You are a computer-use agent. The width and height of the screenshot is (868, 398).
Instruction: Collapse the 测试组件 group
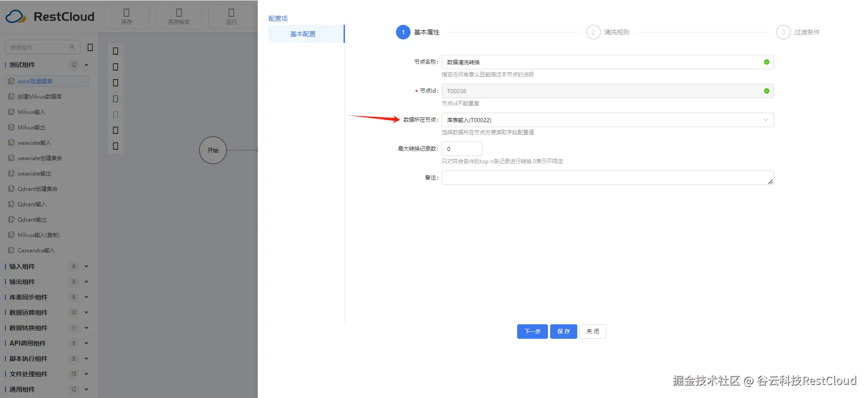[86, 65]
